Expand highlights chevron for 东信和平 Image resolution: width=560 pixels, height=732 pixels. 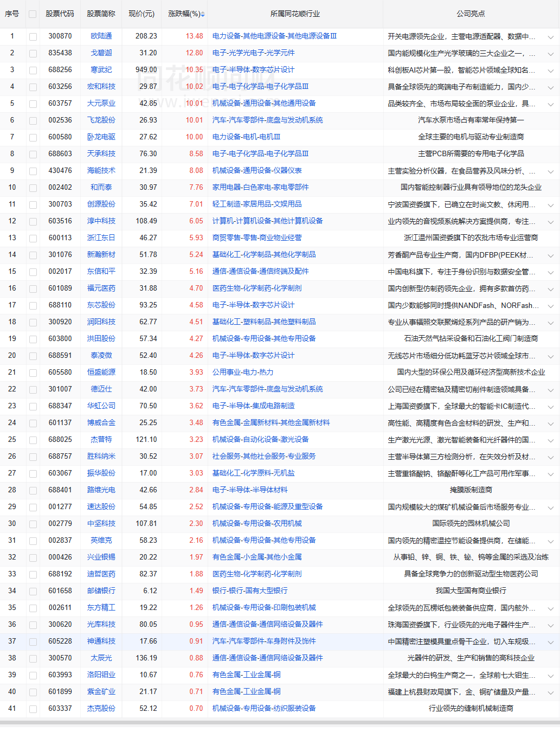(x=551, y=272)
